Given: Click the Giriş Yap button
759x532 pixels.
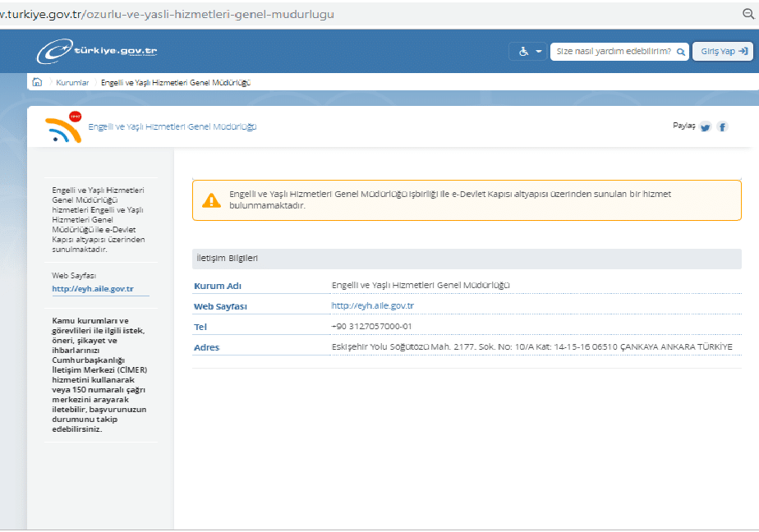Looking at the screenshot, I should [723, 51].
